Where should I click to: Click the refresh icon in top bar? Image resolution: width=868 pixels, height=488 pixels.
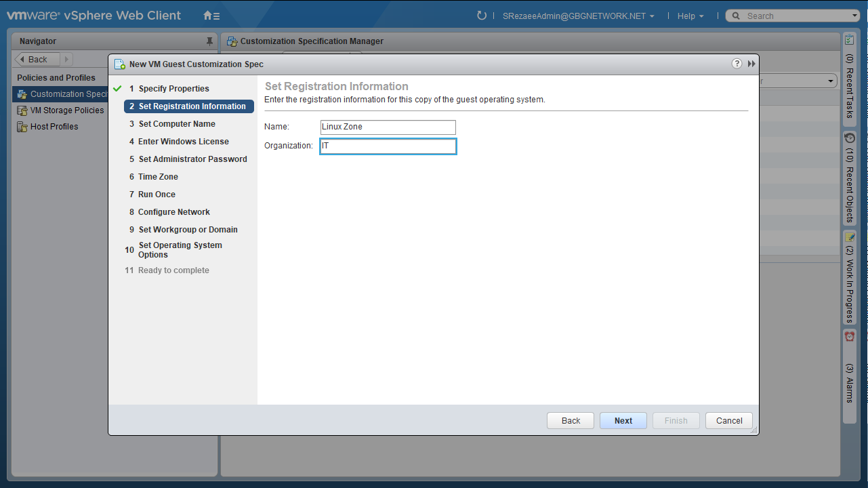point(482,16)
